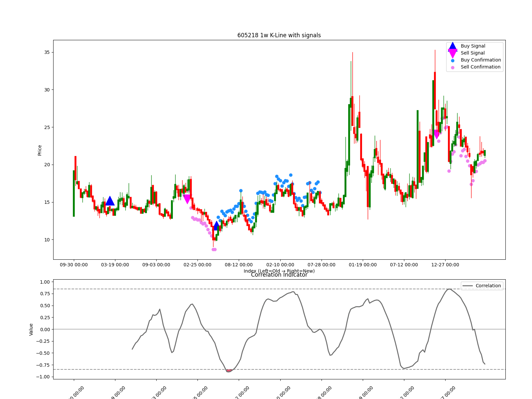Click the magenta sell signal triangle near 12-27
This screenshot has height=399, width=532.
(436, 134)
